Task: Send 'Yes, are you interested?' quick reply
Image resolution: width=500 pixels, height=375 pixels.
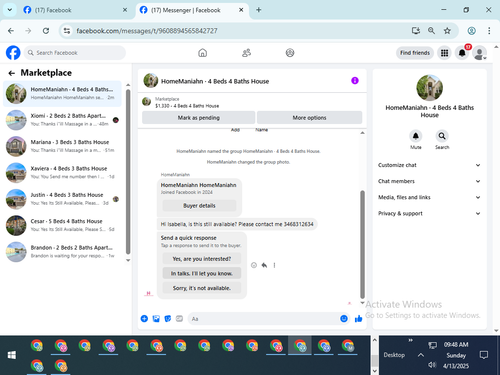Action: (x=202, y=259)
